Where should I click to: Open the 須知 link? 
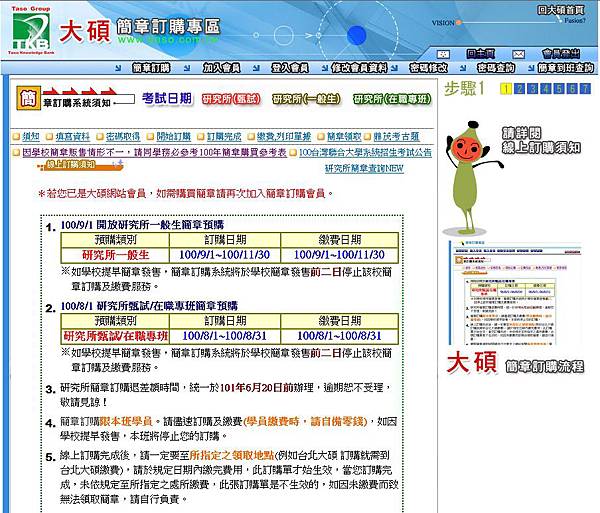(x=31, y=137)
